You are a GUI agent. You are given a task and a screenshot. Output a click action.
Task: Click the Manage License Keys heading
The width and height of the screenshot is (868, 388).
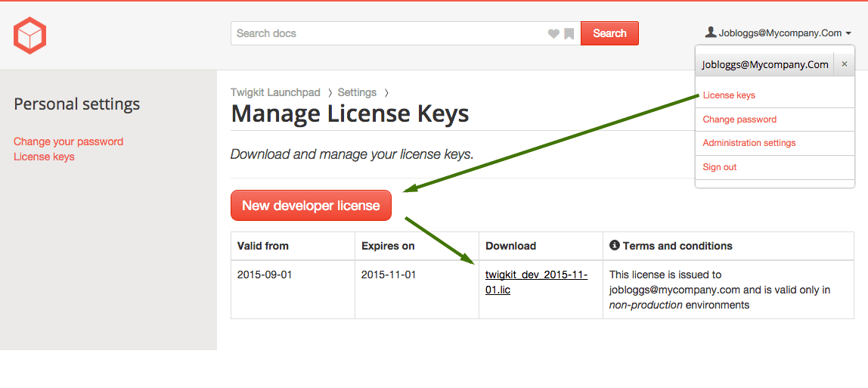[x=350, y=113]
